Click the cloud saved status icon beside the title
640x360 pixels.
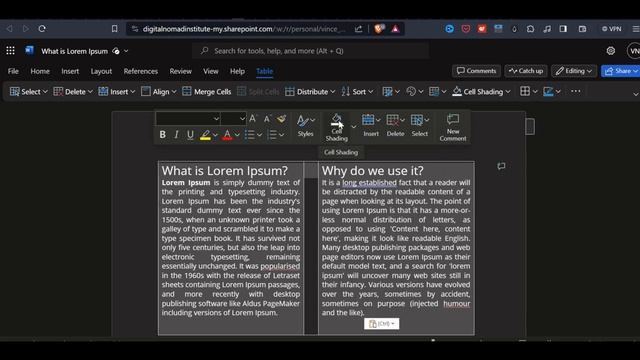pyautogui.click(x=116, y=51)
